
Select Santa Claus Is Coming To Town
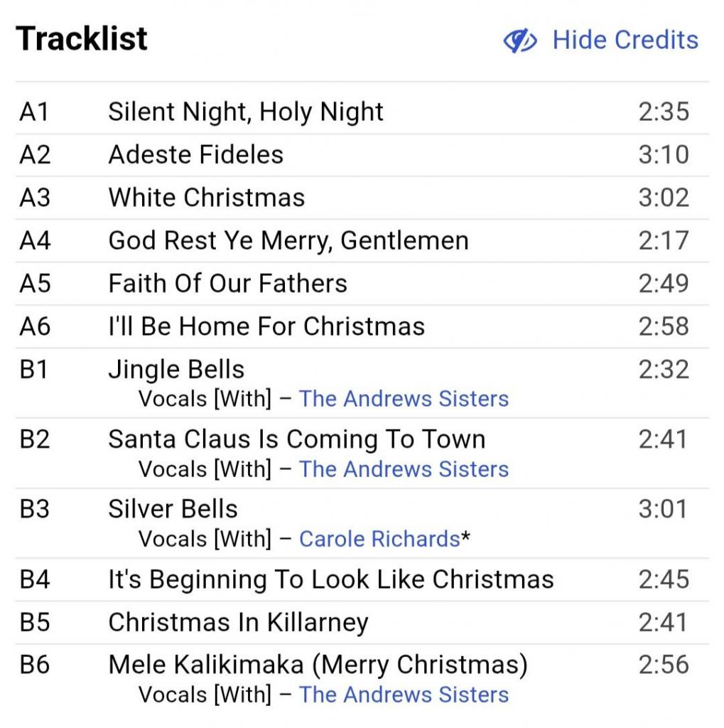(x=296, y=439)
